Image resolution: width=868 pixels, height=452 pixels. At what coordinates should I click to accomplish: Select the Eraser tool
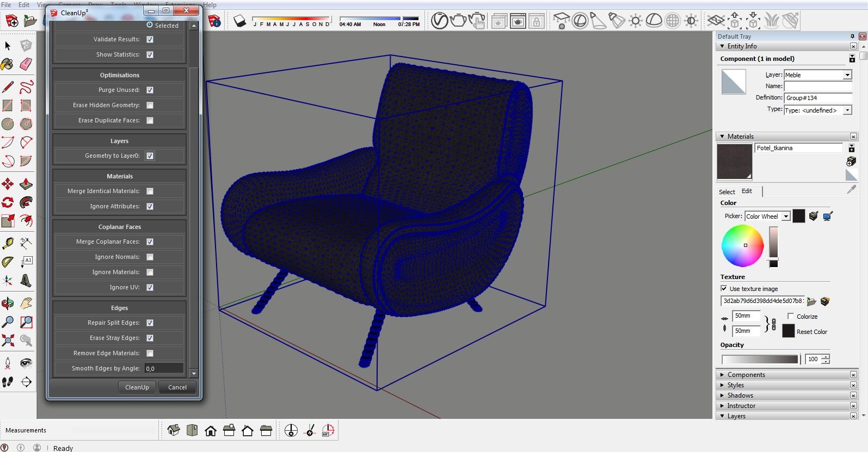tap(26, 65)
